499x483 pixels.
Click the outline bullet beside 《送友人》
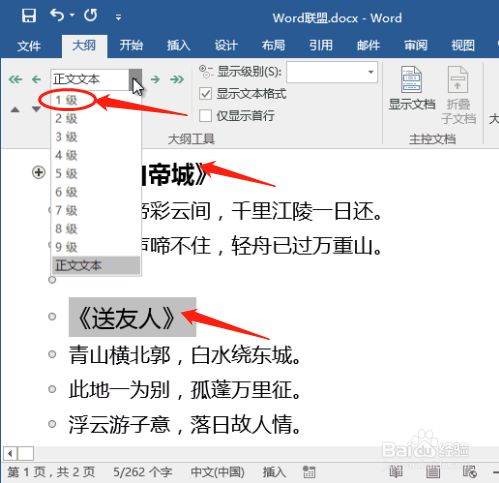coord(52,316)
